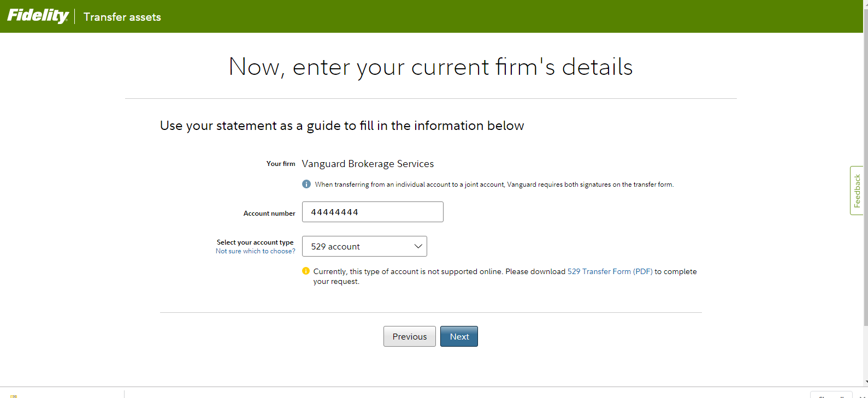Open the account type dropdown showing 529 account
The width and height of the screenshot is (868, 398).
(364, 246)
